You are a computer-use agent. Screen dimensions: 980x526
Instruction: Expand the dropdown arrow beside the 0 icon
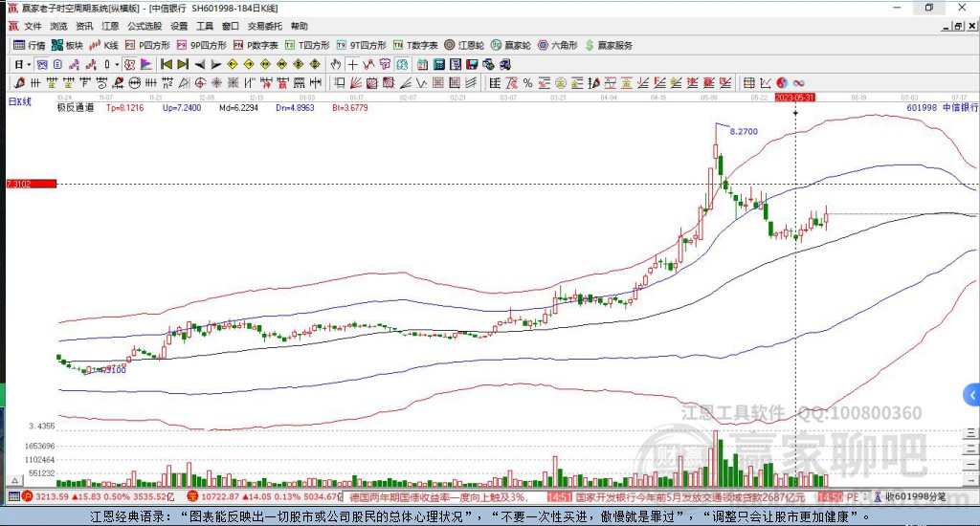tap(117, 64)
